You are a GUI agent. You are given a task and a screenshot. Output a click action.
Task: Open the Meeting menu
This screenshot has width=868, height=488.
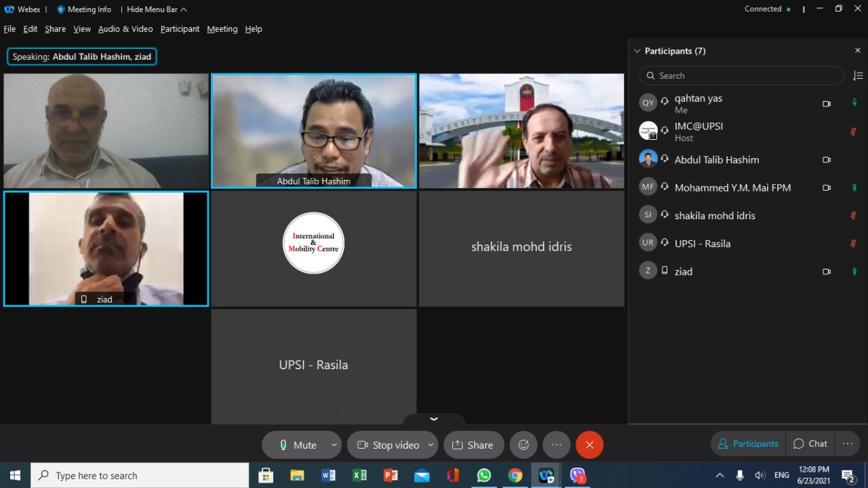[x=222, y=29]
